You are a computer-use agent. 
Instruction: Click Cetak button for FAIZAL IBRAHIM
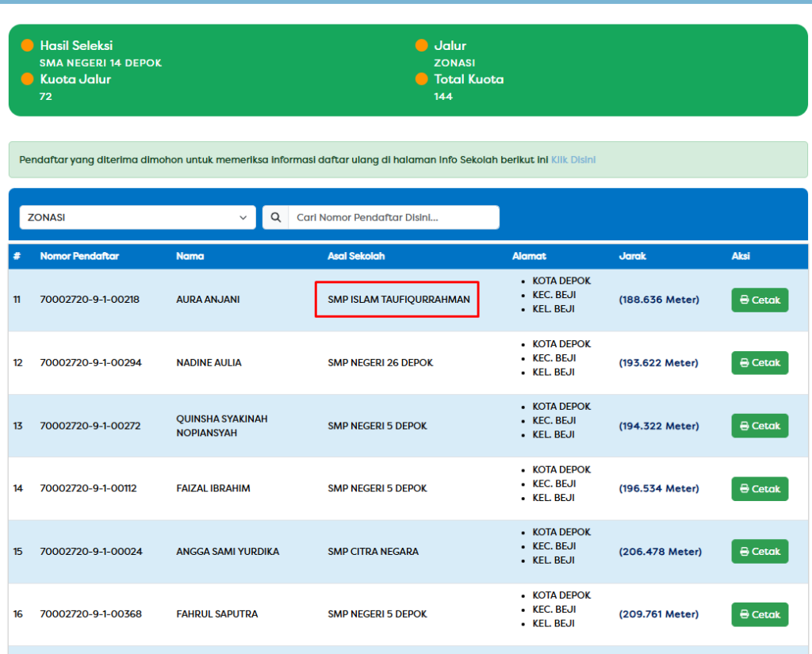point(759,488)
